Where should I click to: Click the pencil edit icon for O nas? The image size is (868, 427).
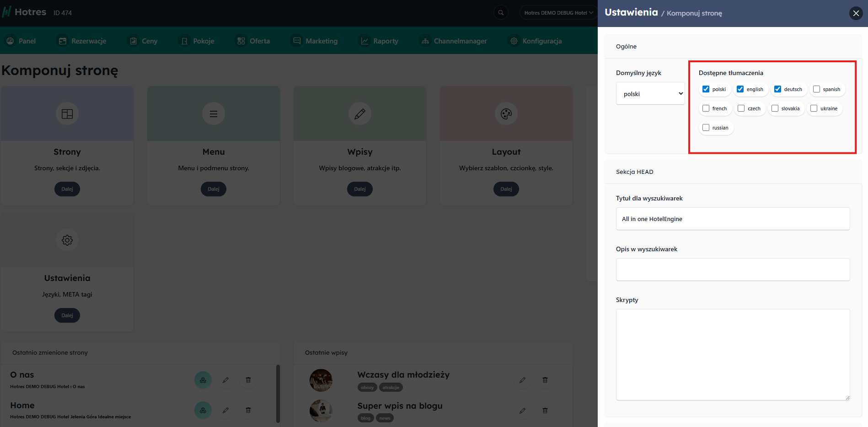(x=225, y=380)
